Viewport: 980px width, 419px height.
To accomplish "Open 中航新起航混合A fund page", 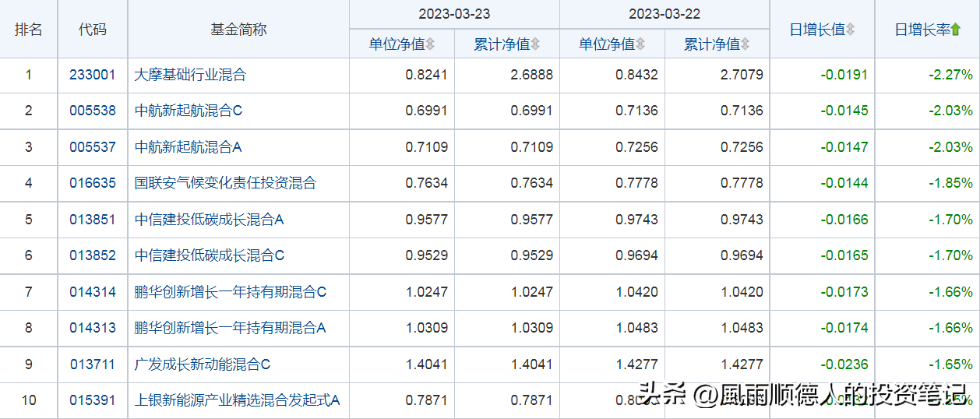I will (189, 147).
